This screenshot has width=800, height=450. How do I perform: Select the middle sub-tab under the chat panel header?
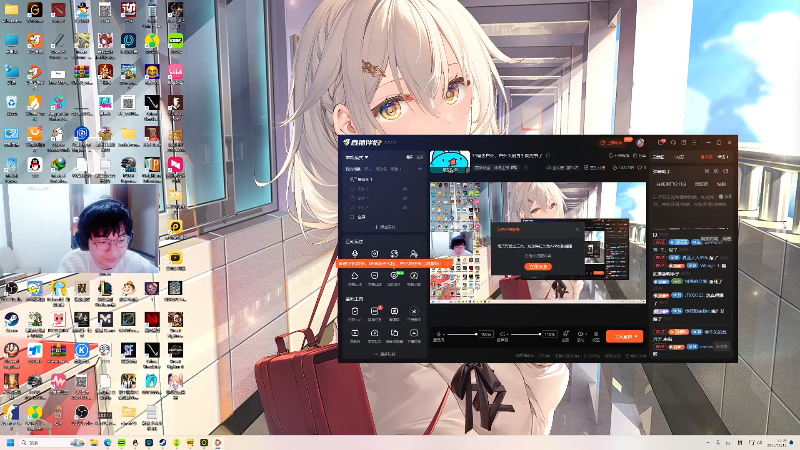702,184
